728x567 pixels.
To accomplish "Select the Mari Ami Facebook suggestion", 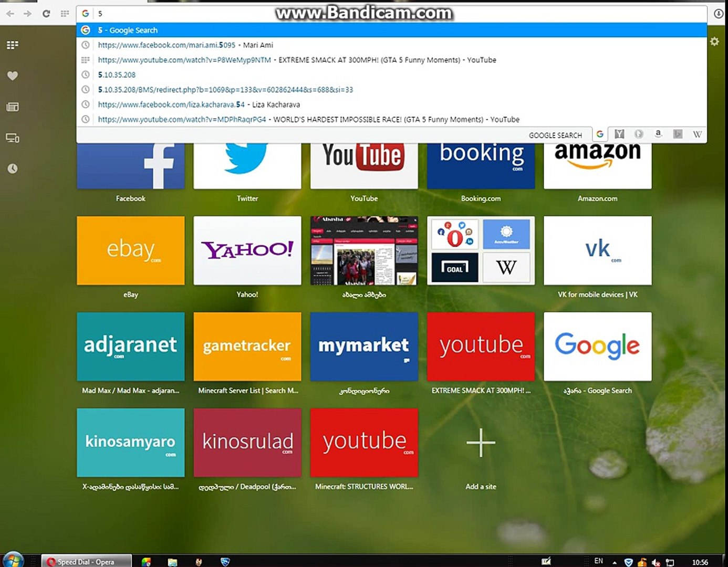I will pos(391,45).
